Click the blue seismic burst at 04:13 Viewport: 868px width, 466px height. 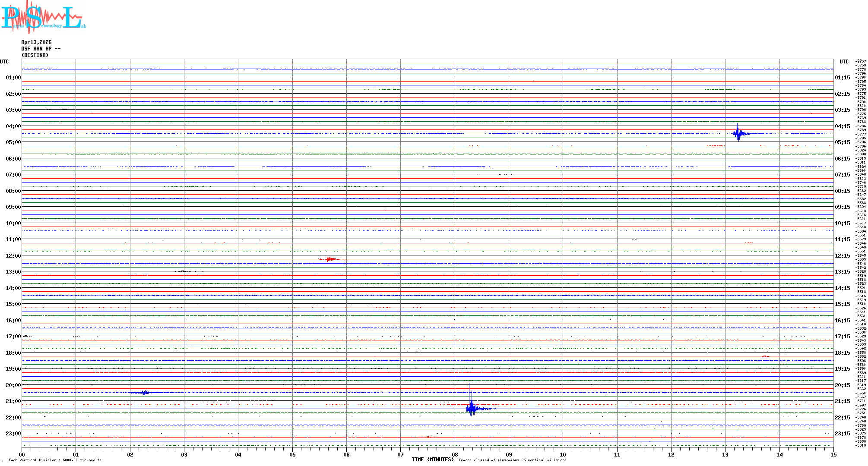738,133
